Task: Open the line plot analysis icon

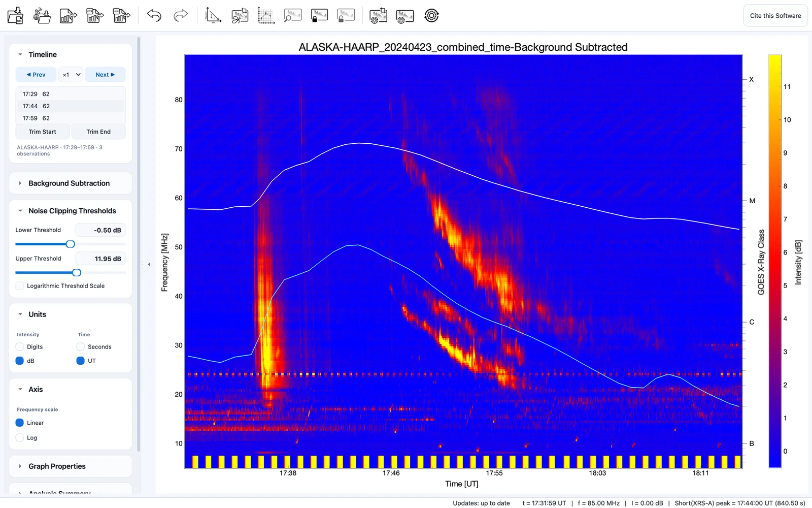Action: pyautogui.click(x=266, y=15)
